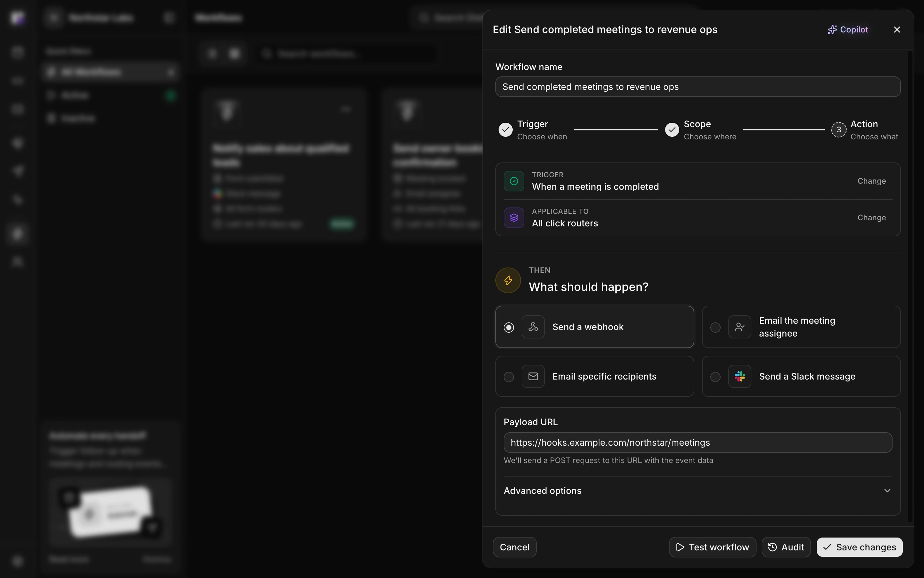Click the purple layers scope icon

click(x=514, y=217)
